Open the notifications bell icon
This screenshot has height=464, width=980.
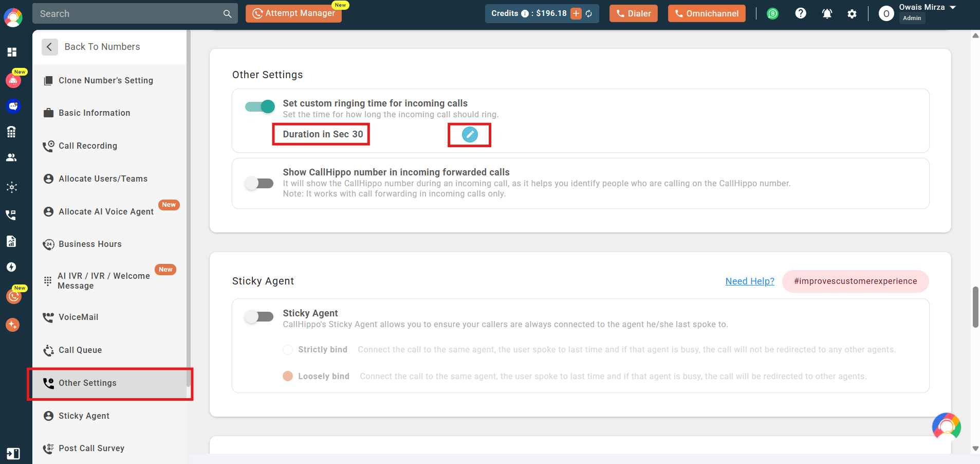pyautogui.click(x=827, y=14)
